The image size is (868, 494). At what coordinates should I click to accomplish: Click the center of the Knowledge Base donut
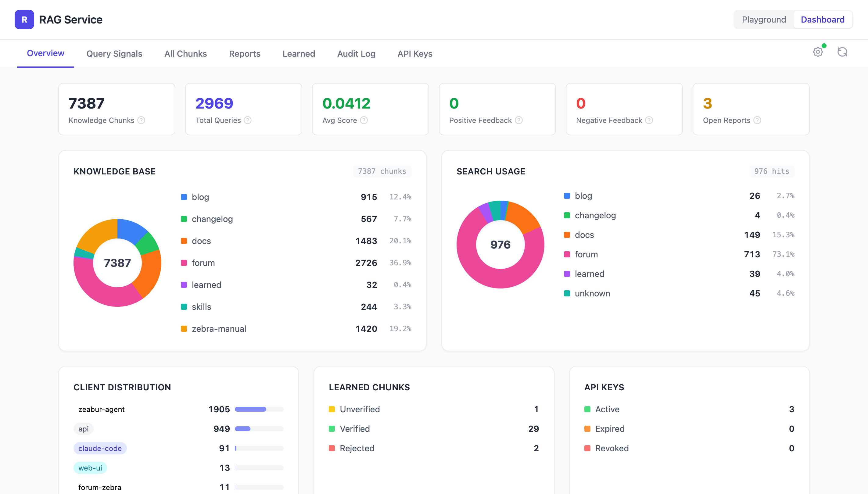point(117,262)
